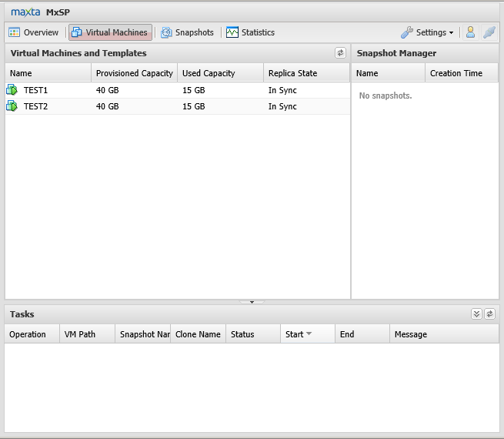Open the Snapshots tab
504x439 pixels.
click(x=188, y=32)
